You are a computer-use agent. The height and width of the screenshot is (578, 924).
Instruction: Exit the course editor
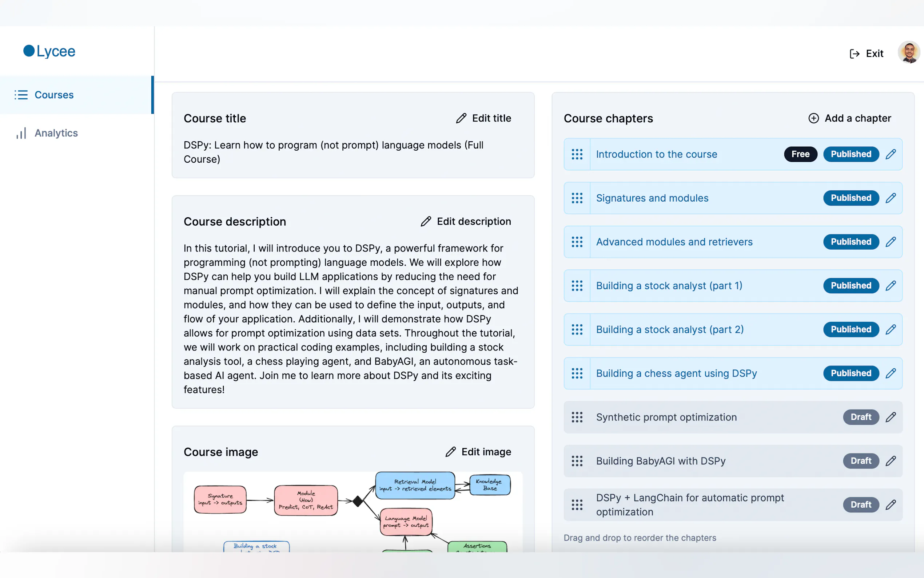[866, 54]
